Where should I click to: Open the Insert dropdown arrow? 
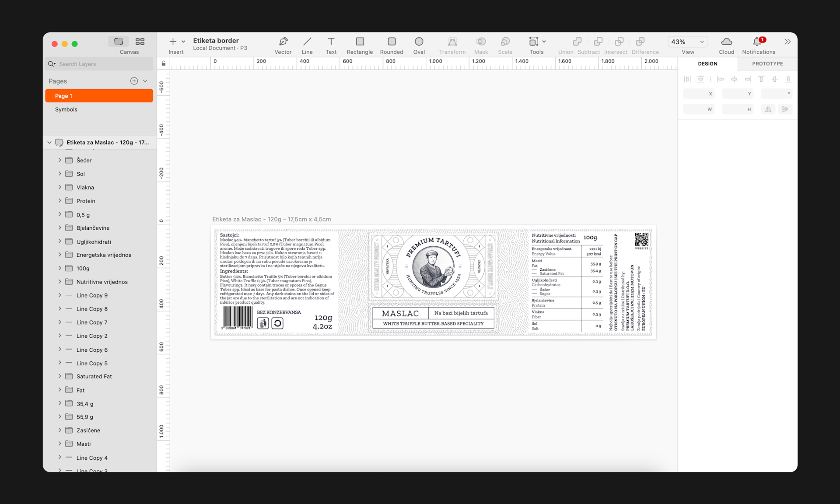tap(183, 42)
